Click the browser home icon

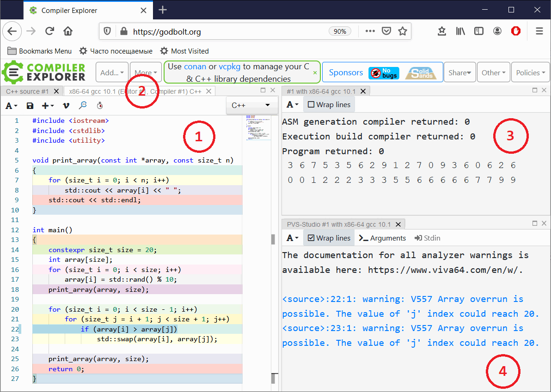68,31
